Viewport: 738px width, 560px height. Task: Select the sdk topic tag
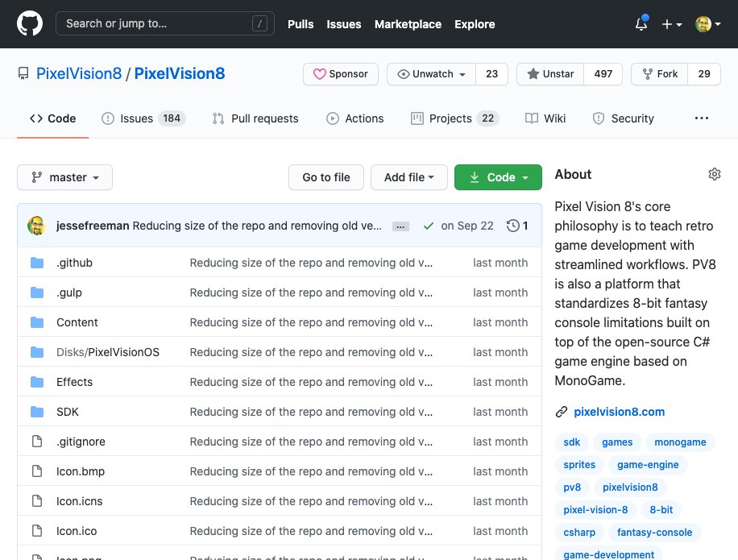(x=571, y=442)
